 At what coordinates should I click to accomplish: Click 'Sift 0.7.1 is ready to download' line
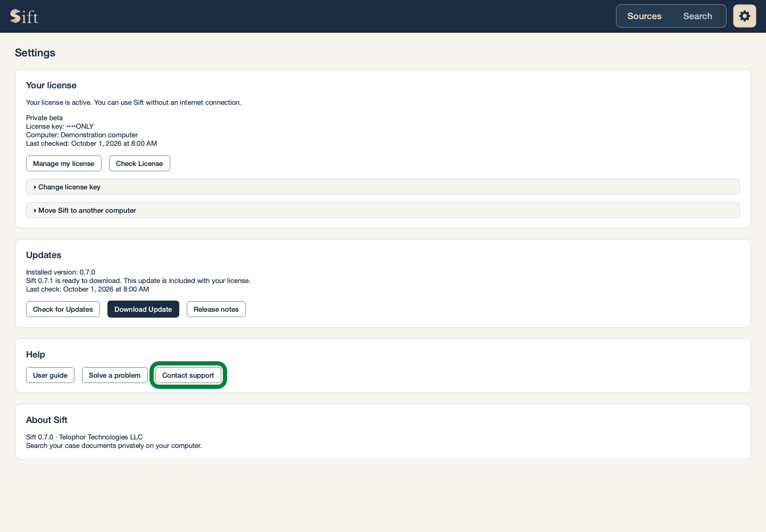pos(138,281)
